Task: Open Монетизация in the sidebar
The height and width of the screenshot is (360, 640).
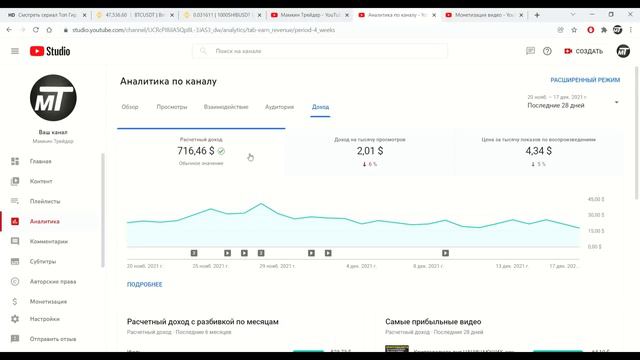Action: pyautogui.click(x=48, y=301)
